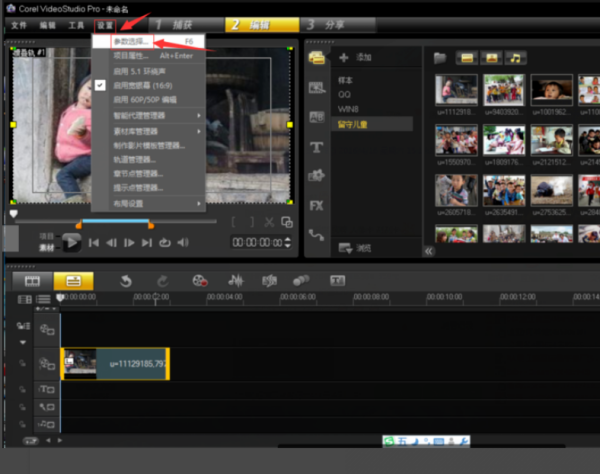The width and height of the screenshot is (600, 474).
Task: Open the Record/Capture option in timeline toolbar
Action: [x=200, y=281]
